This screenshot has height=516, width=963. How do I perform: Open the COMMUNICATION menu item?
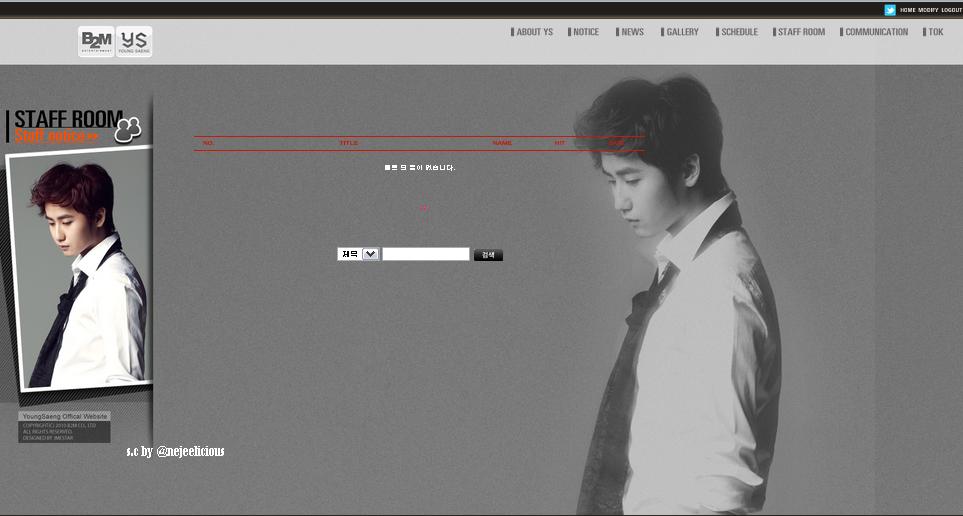click(874, 32)
